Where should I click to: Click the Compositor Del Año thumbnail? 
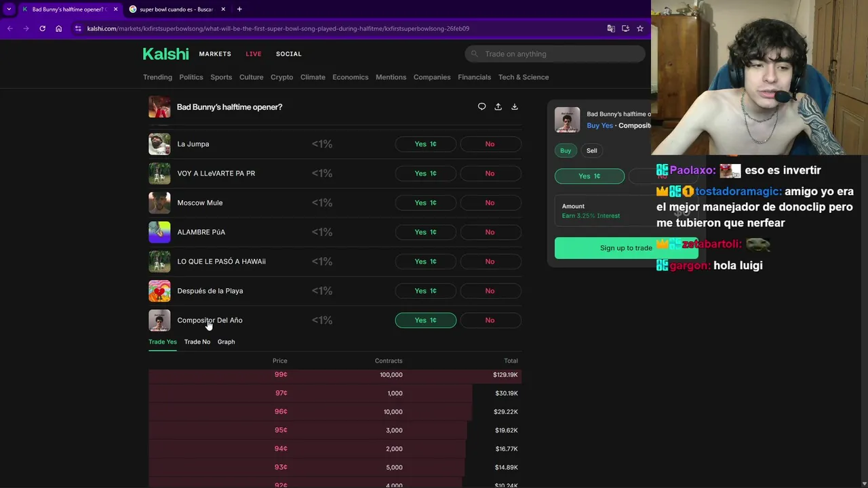coord(159,320)
